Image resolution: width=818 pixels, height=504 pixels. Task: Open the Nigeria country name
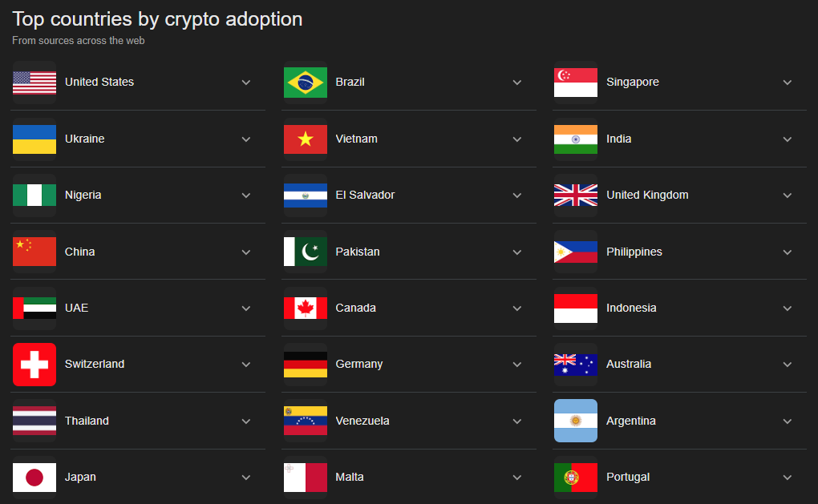83,195
